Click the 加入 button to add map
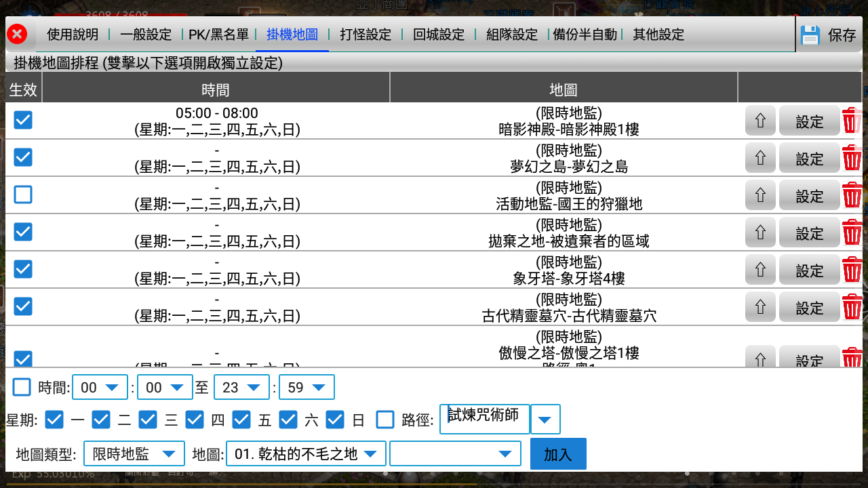868x488 pixels. pos(557,453)
